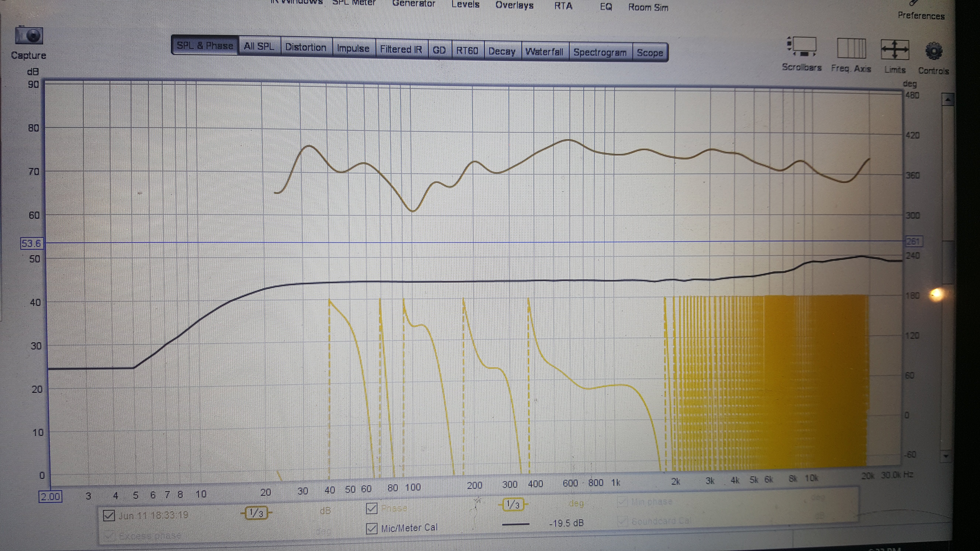The width and height of the screenshot is (980, 551).
Task: Open the Room Sim tool
Action: [x=648, y=8]
